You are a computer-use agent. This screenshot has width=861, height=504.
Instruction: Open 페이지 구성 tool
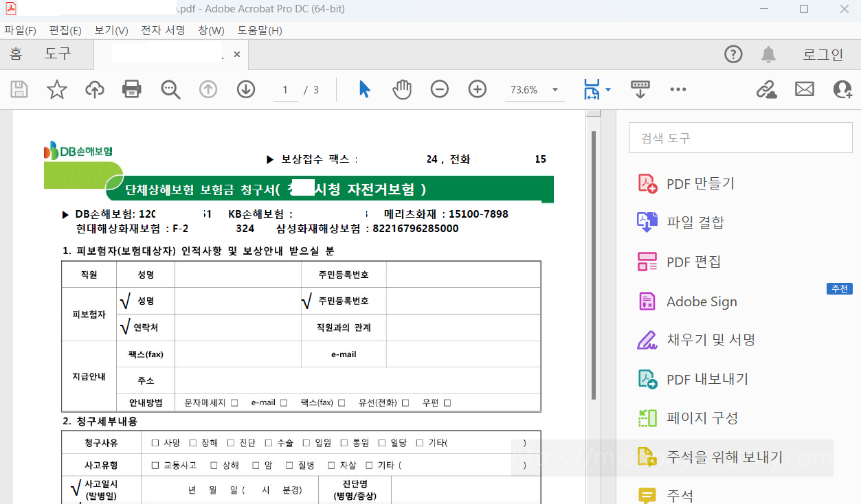pos(687,417)
